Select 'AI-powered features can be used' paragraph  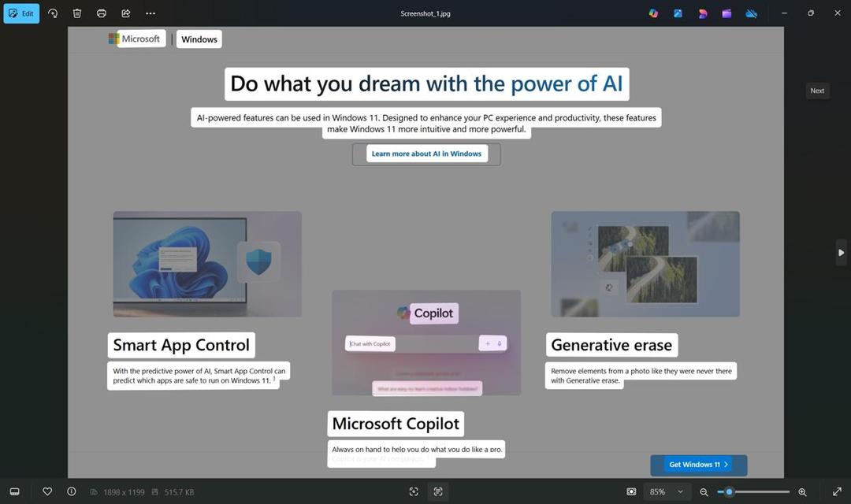[426, 123]
